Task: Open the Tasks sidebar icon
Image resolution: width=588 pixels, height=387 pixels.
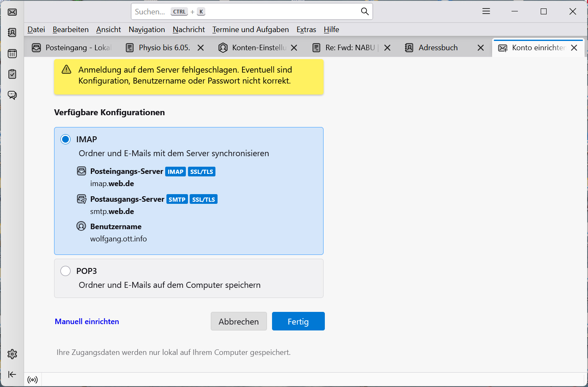Action: pyautogui.click(x=12, y=74)
